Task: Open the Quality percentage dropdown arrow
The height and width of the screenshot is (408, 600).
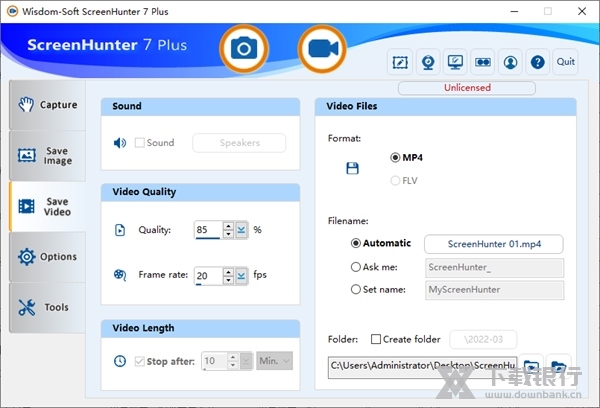Action: pos(242,230)
